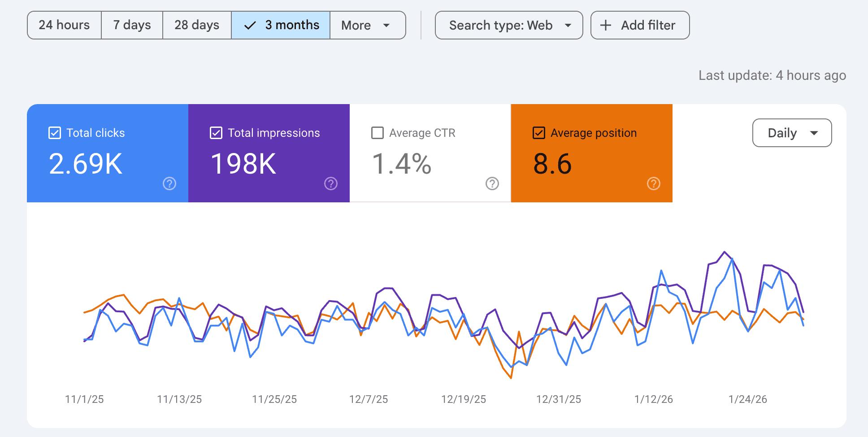Viewport: 868px width, 437px height.
Task: Open the Search type: Web dropdown
Action: click(x=509, y=25)
